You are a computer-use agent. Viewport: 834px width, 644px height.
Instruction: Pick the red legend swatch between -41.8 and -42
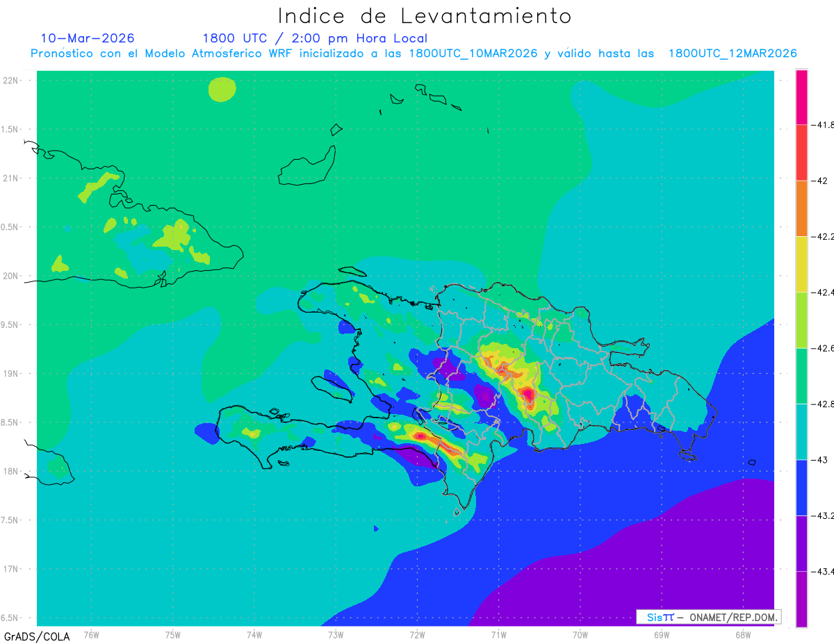(x=801, y=153)
